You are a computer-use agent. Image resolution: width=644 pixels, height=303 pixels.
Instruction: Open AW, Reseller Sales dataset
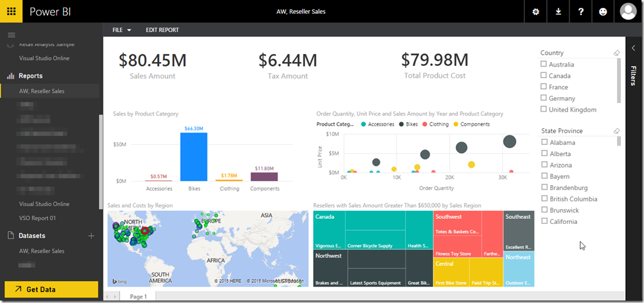(41, 251)
